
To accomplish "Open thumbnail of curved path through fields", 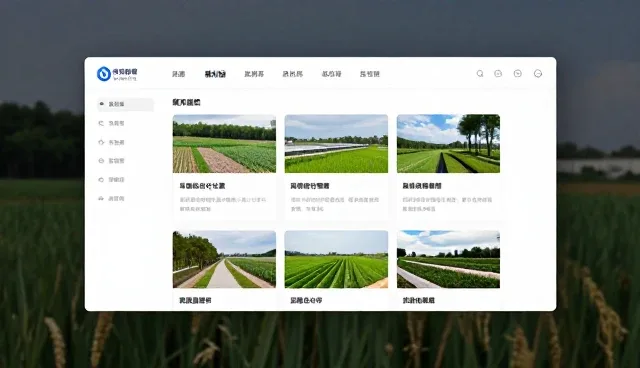I will 448,259.
